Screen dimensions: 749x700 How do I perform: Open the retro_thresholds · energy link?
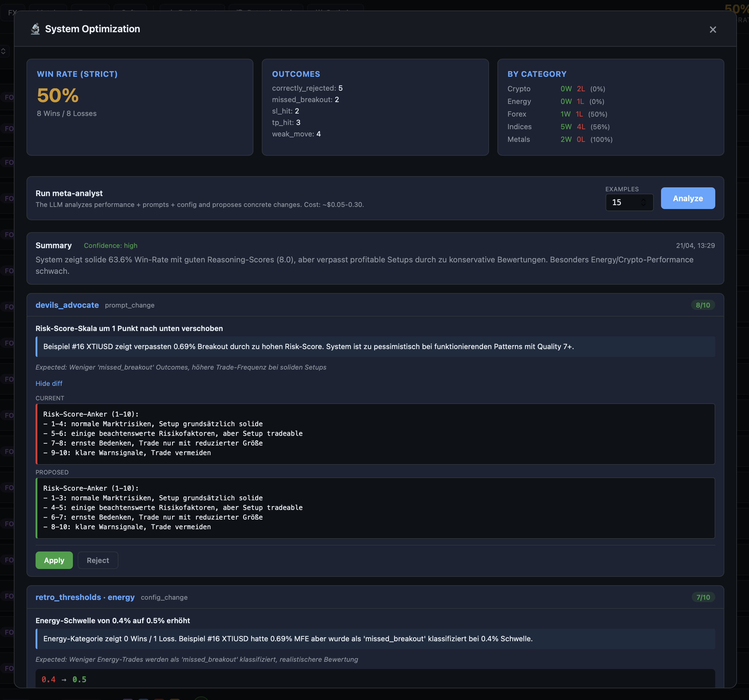point(85,597)
